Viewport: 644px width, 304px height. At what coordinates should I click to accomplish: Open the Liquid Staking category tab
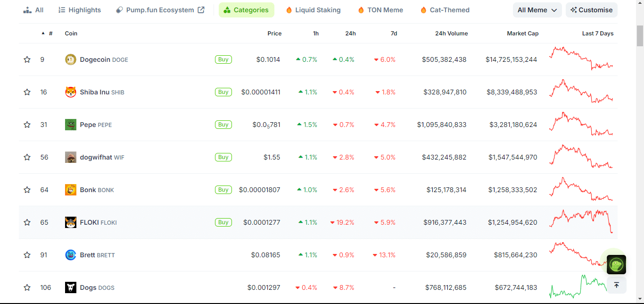pos(313,10)
